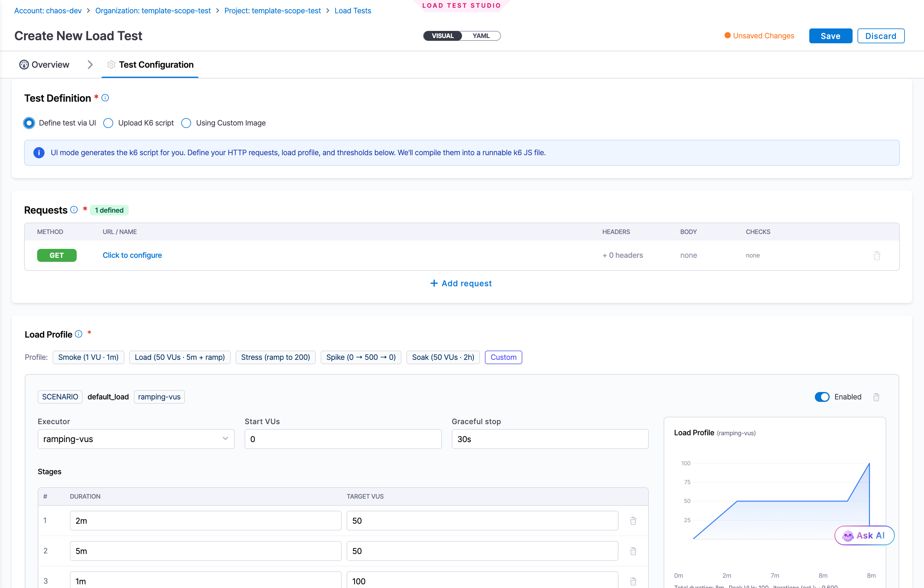Screen dimensions: 924x588
Task: Click the Ask AI mascot icon
Action: click(848, 535)
